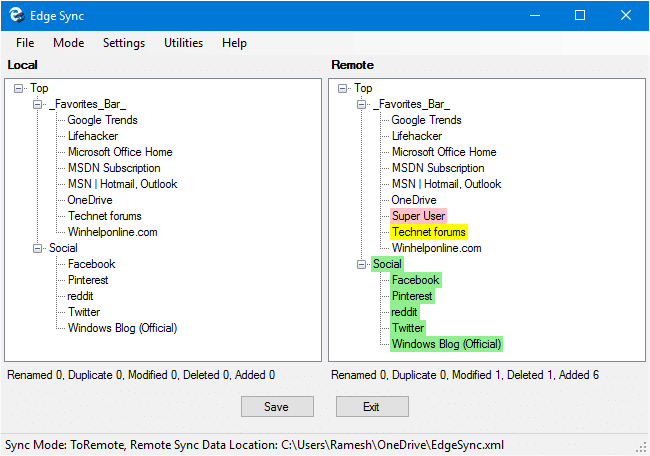Maximize the Edge Sync window

(580, 16)
